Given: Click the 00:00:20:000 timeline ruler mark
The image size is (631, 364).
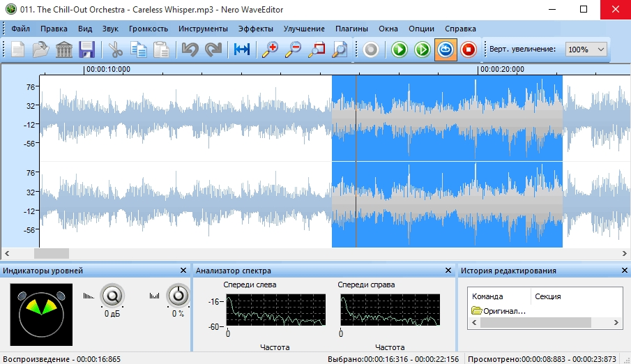Looking at the screenshot, I should pyautogui.click(x=502, y=69).
